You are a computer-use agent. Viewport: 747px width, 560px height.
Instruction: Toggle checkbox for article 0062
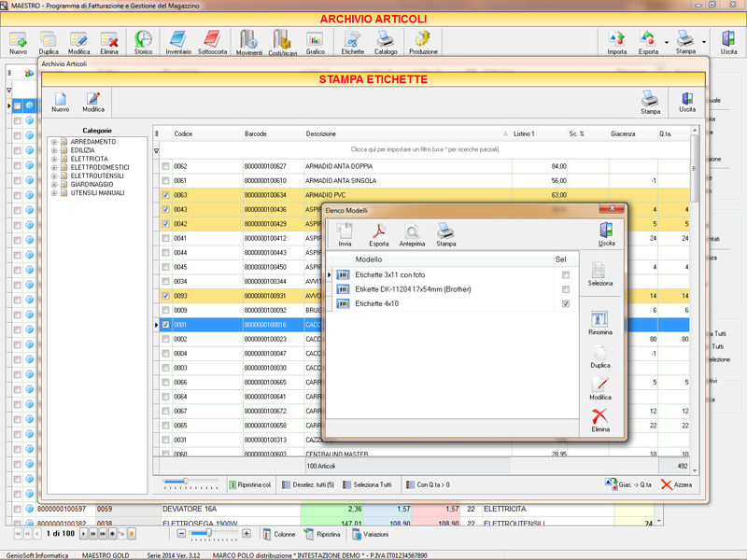point(166,166)
